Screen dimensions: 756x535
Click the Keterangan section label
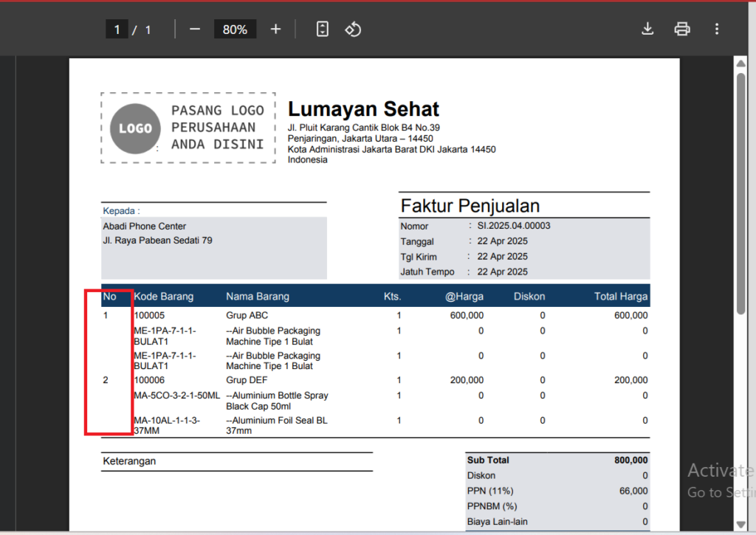129,460
